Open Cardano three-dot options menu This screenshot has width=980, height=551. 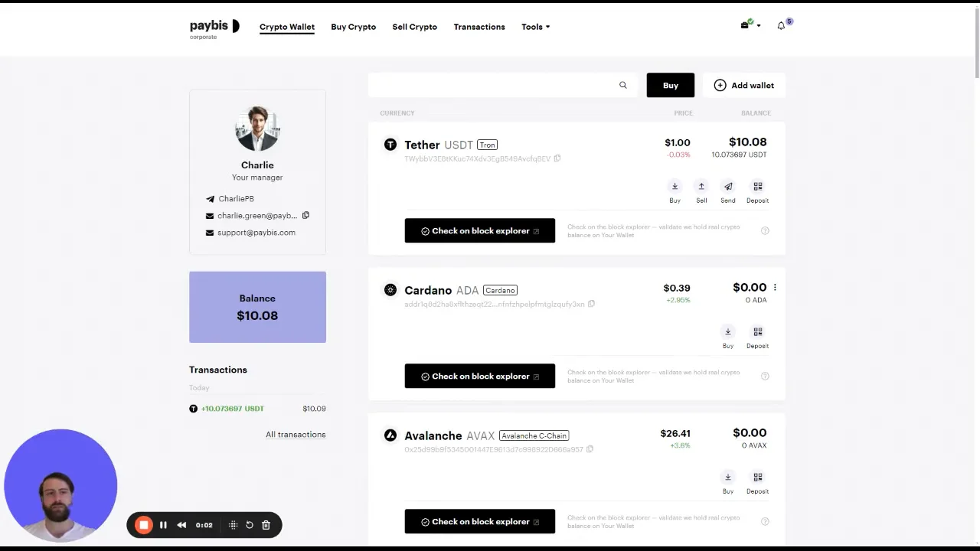[x=775, y=288]
